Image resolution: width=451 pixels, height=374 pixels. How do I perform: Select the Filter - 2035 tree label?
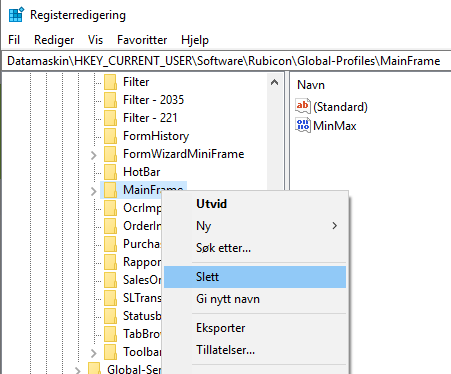click(153, 100)
